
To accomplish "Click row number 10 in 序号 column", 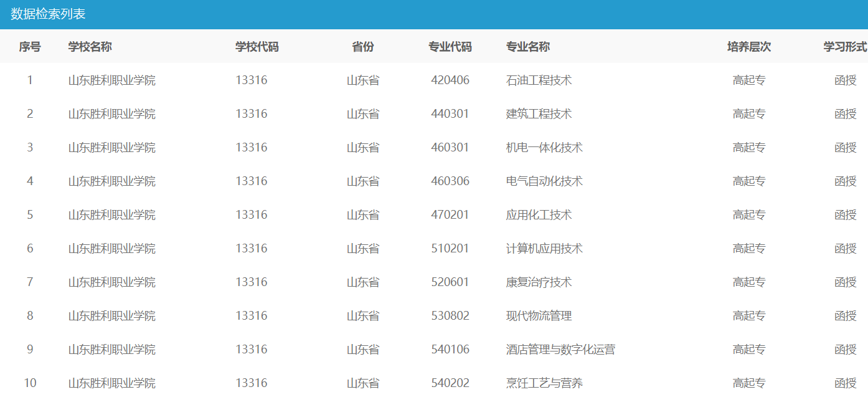I will [x=30, y=383].
